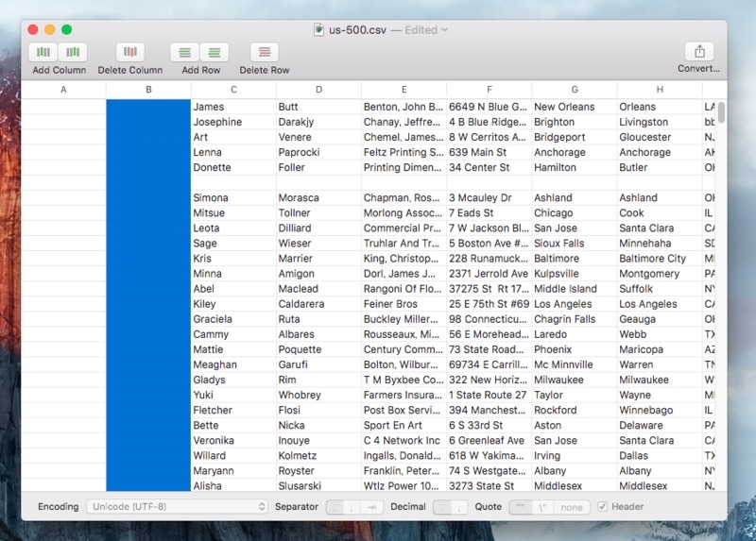Click the vertical scrollbar thumb

721,112
